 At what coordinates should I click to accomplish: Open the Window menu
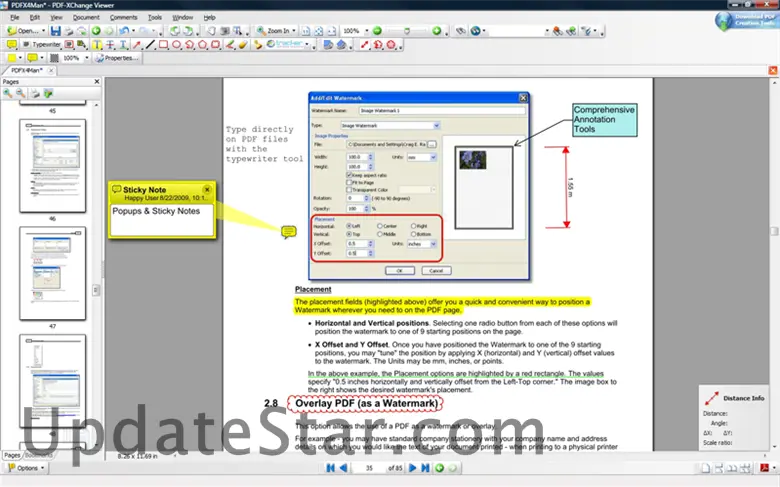point(183,17)
